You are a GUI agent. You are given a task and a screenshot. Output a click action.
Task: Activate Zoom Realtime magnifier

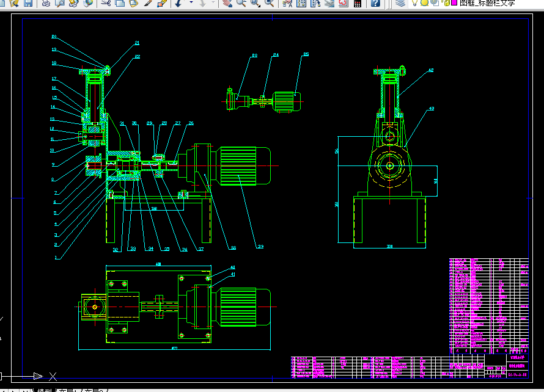click(241, 3)
